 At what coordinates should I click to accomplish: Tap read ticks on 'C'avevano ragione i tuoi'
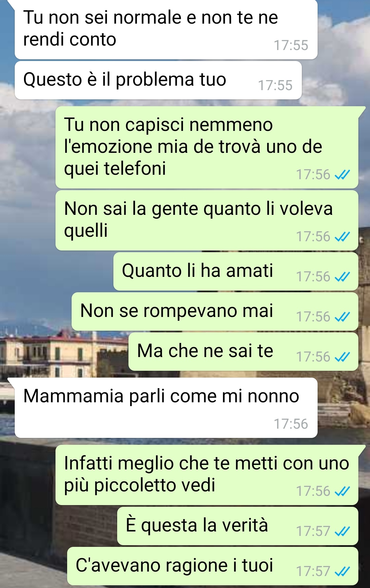click(x=342, y=572)
